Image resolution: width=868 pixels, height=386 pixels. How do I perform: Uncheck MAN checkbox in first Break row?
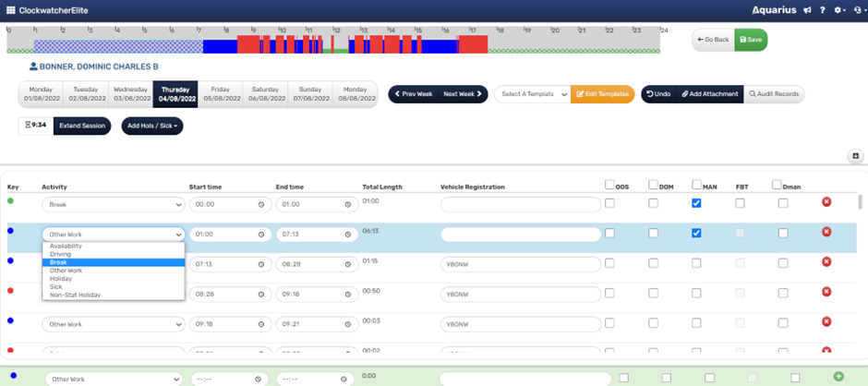[x=696, y=203]
